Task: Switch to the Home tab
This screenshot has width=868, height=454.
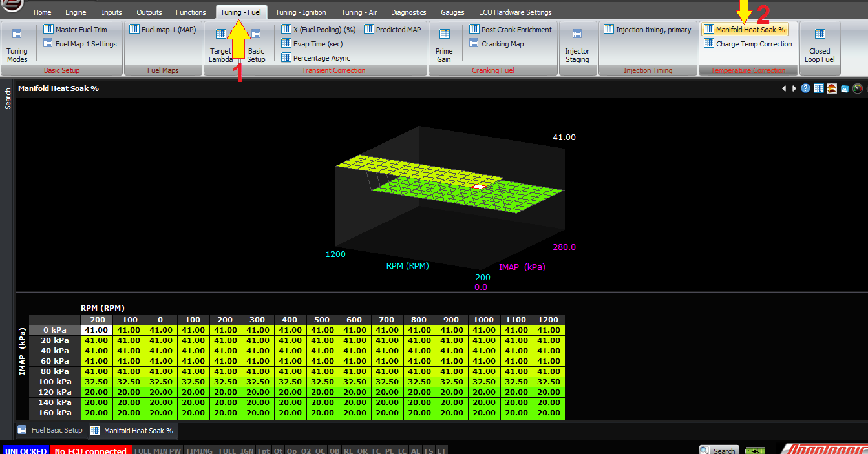Action: (42, 12)
